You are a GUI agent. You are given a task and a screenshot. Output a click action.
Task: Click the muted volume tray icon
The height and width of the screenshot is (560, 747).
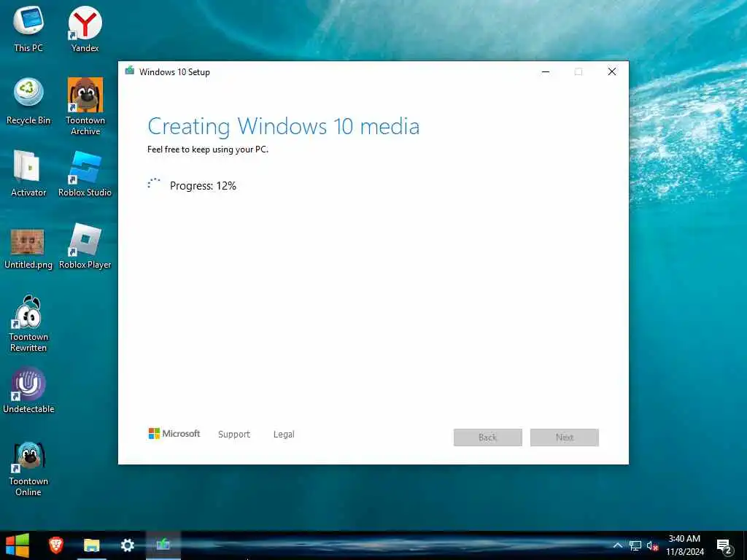pyautogui.click(x=652, y=545)
